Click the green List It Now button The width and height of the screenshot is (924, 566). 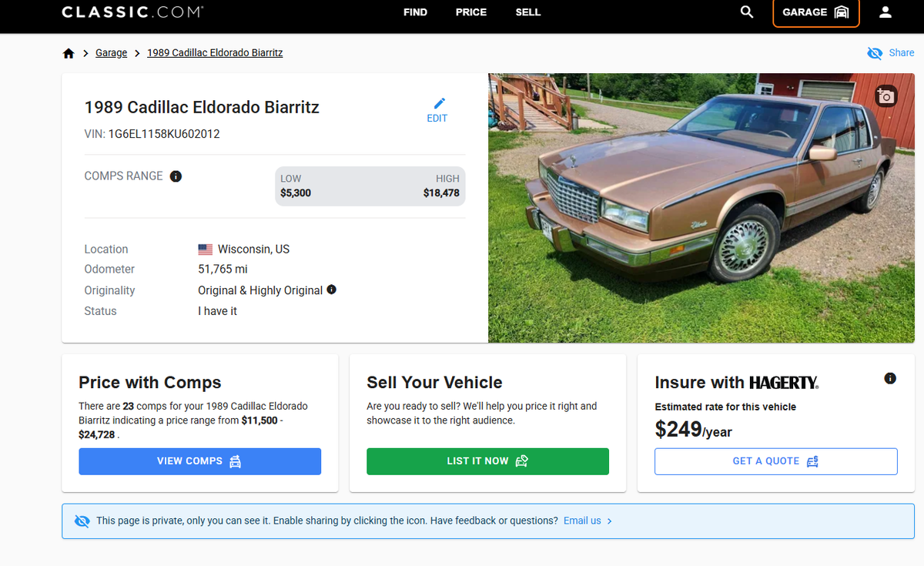487,461
